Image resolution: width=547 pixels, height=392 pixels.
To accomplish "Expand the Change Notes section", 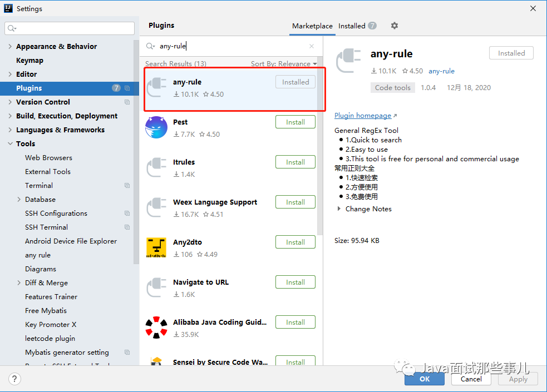I will tap(339, 209).
